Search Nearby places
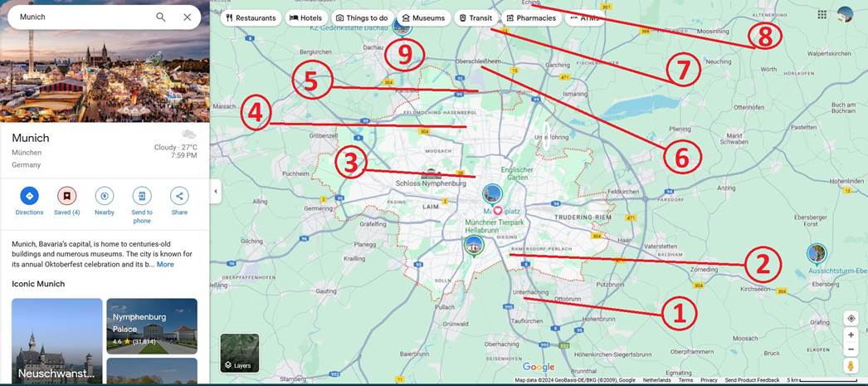This screenshot has height=386, width=868. [104, 201]
